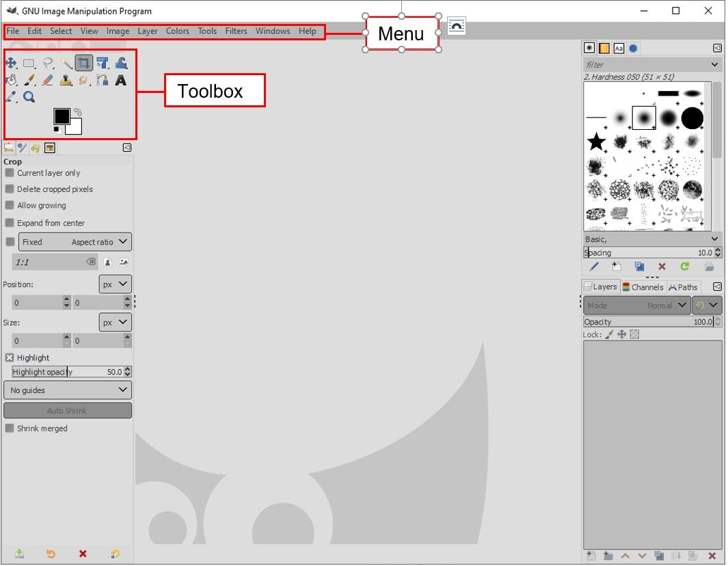Refresh brushes with the green arrow icon
Screen dimensions: 728x566
(x=685, y=267)
